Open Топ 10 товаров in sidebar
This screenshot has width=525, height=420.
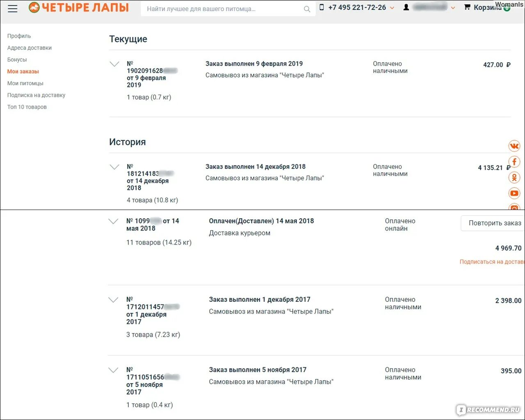click(27, 107)
